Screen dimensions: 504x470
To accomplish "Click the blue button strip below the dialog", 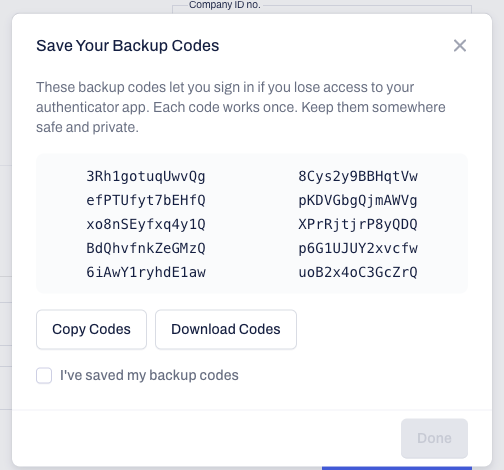I will [x=397, y=468].
